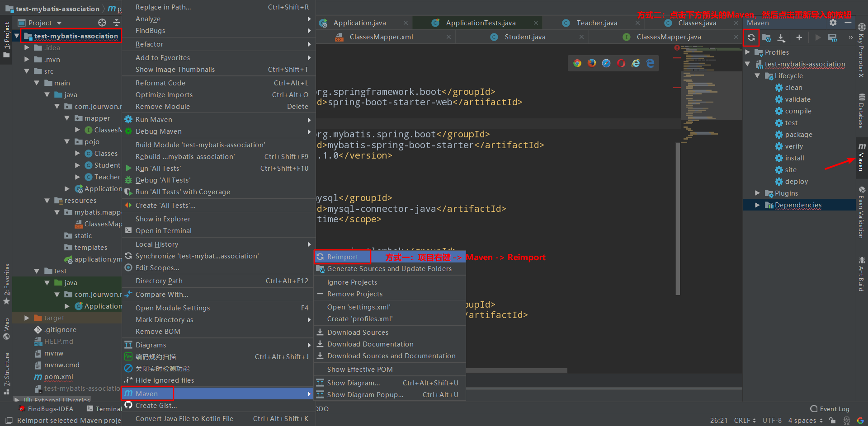Open Bean Validation side tab

pos(862,212)
